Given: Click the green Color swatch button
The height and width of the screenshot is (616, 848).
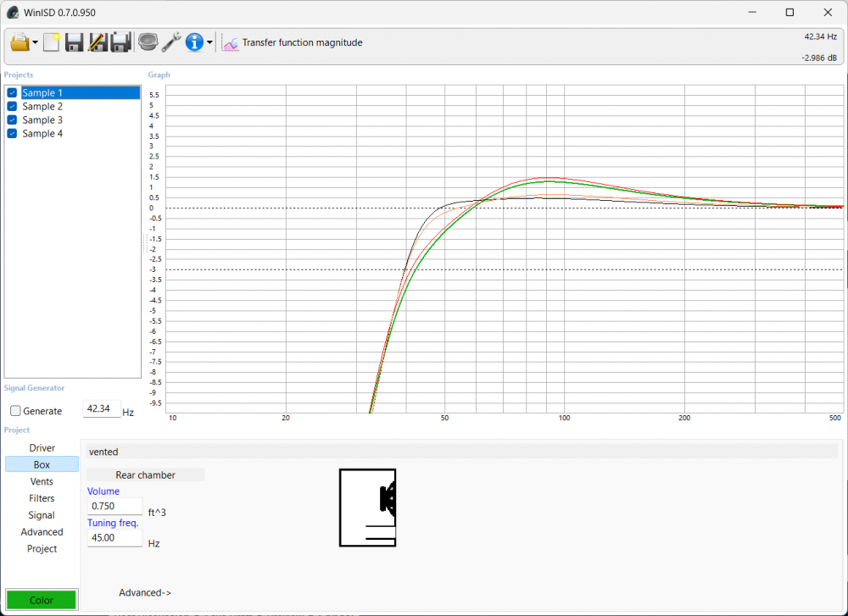Looking at the screenshot, I should [x=42, y=600].
